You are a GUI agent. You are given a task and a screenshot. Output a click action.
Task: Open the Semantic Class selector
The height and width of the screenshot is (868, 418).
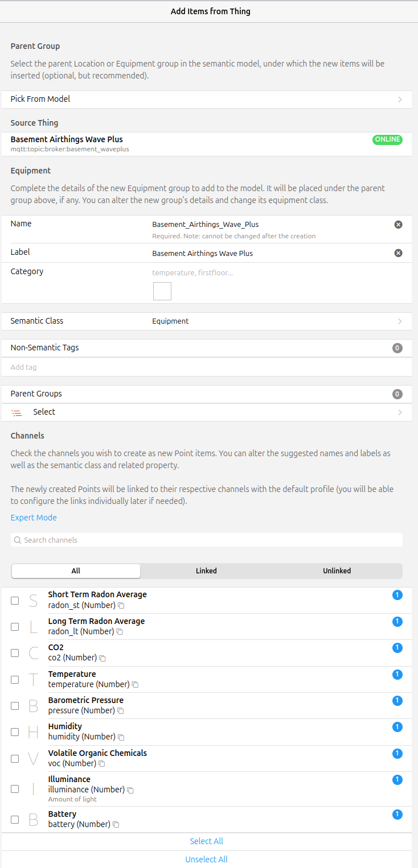(206, 321)
